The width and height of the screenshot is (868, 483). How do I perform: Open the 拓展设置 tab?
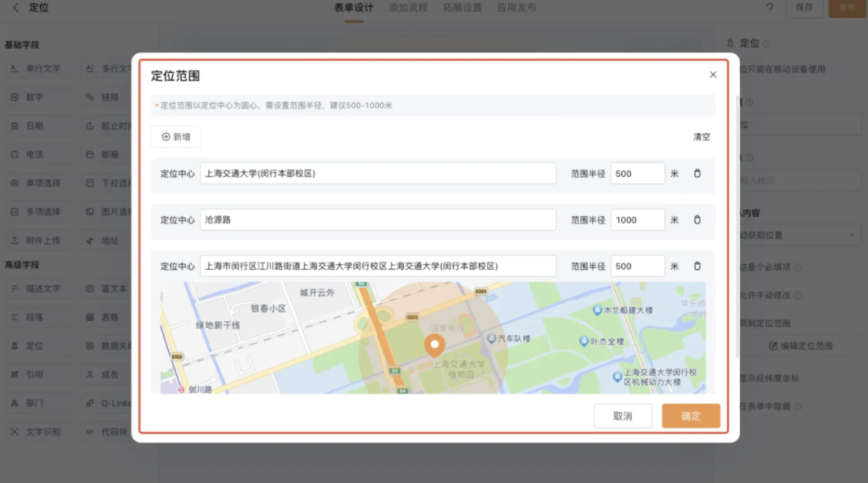coord(462,8)
